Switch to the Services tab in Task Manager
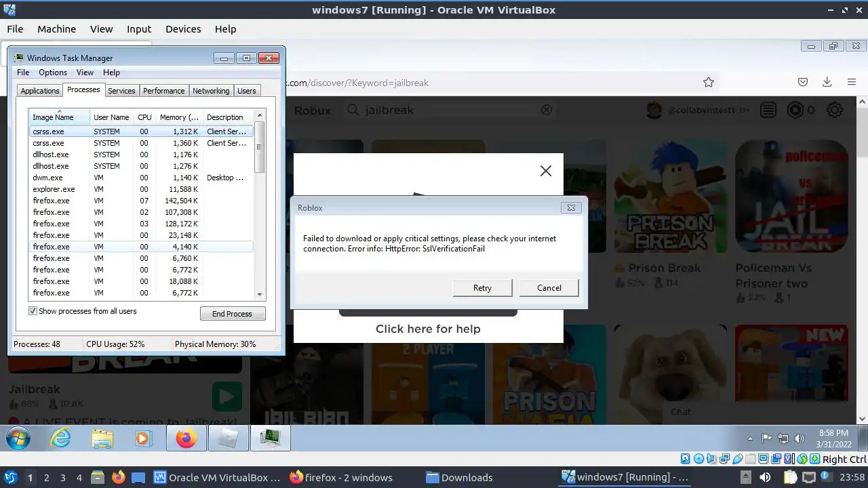Image resolution: width=868 pixels, height=488 pixels. click(x=121, y=91)
